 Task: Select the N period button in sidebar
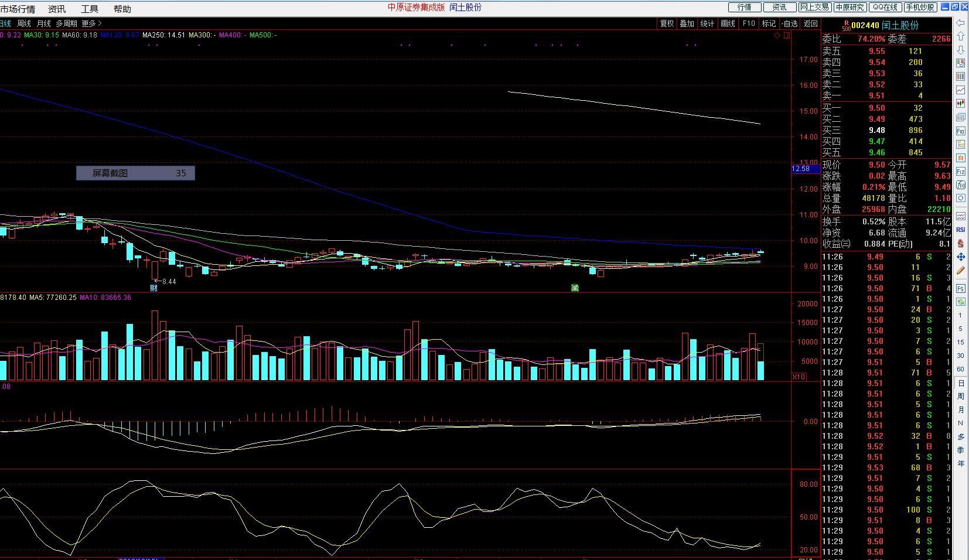point(961,424)
